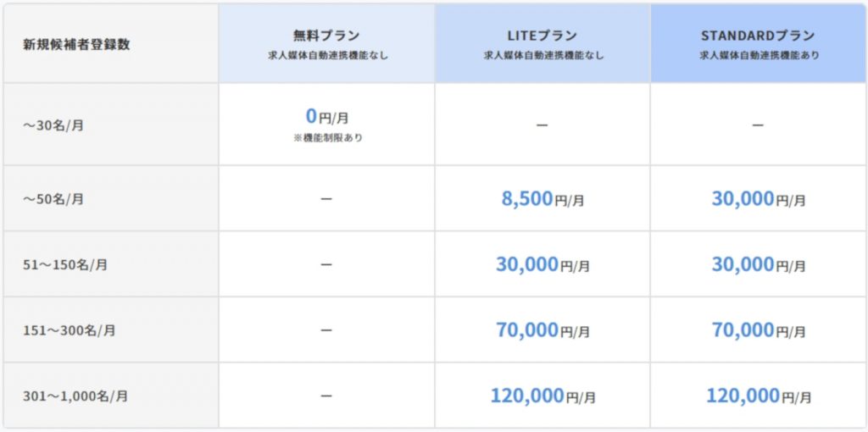
Task: Click the 51～150名/月 row label
Action: click(x=65, y=265)
